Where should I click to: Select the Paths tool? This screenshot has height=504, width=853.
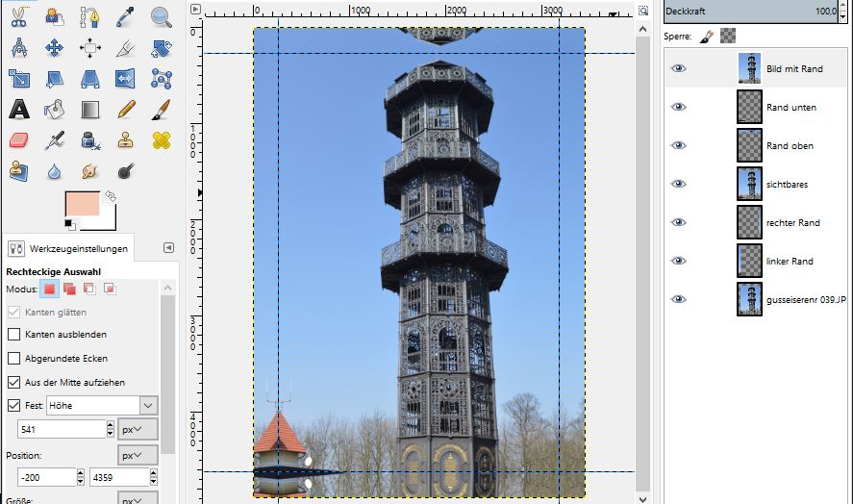pos(89,16)
